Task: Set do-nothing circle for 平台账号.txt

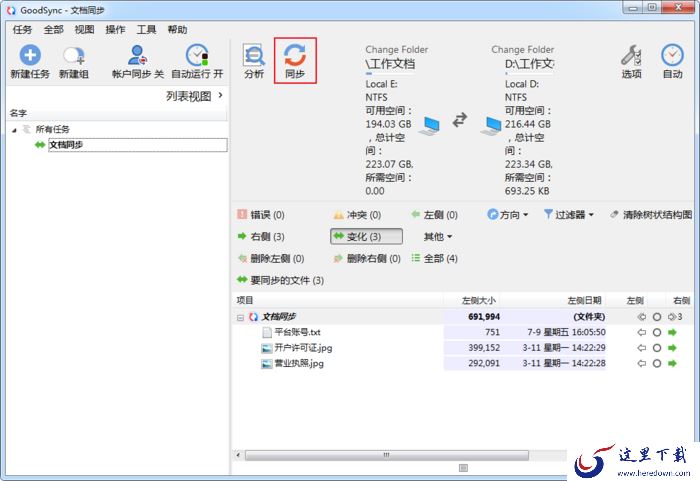Action: [657, 332]
